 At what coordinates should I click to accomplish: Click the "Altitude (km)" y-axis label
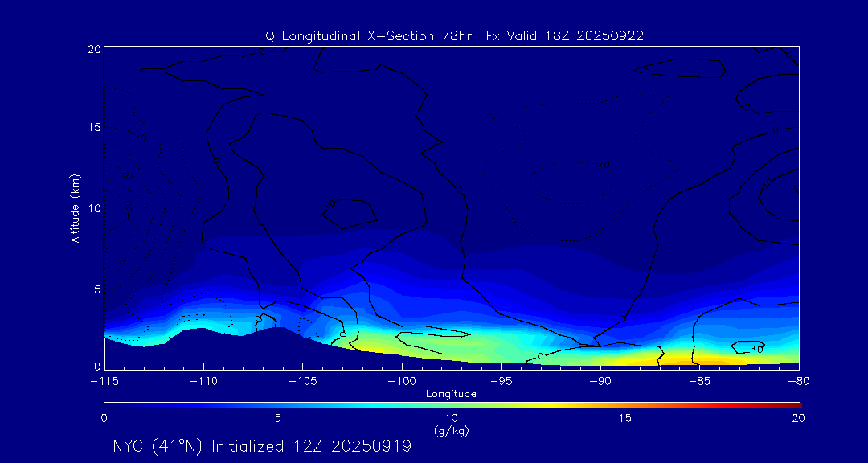point(75,208)
